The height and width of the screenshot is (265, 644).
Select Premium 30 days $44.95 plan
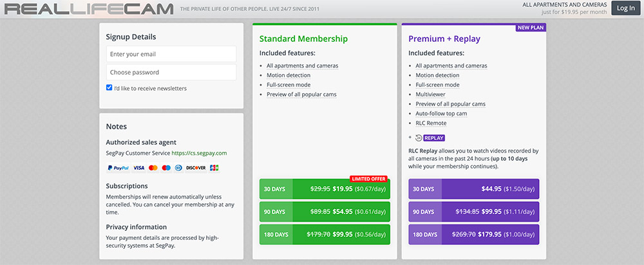(x=473, y=188)
